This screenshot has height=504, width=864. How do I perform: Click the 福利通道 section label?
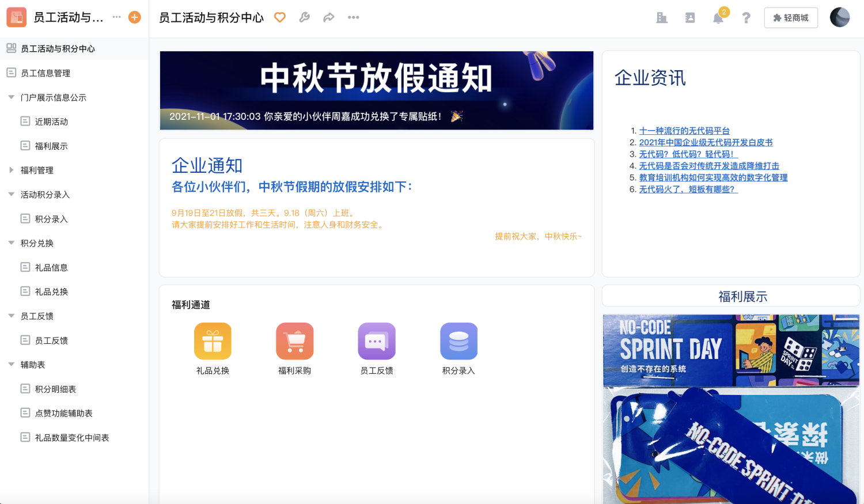pos(191,305)
